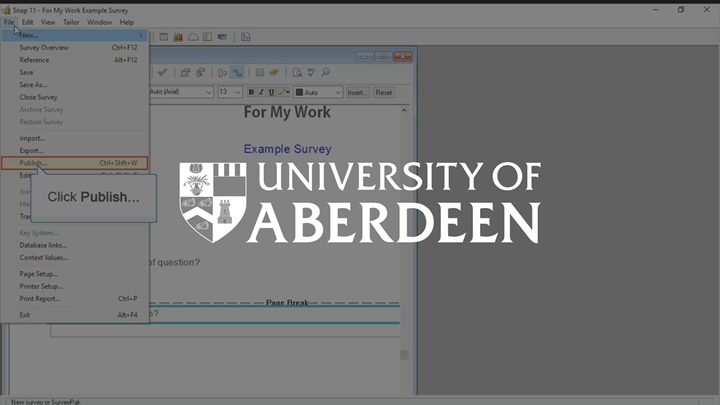Viewport: 720px width, 405px height.
Task: Maximize the inner survey window
Action: click(x=383, y=56)
